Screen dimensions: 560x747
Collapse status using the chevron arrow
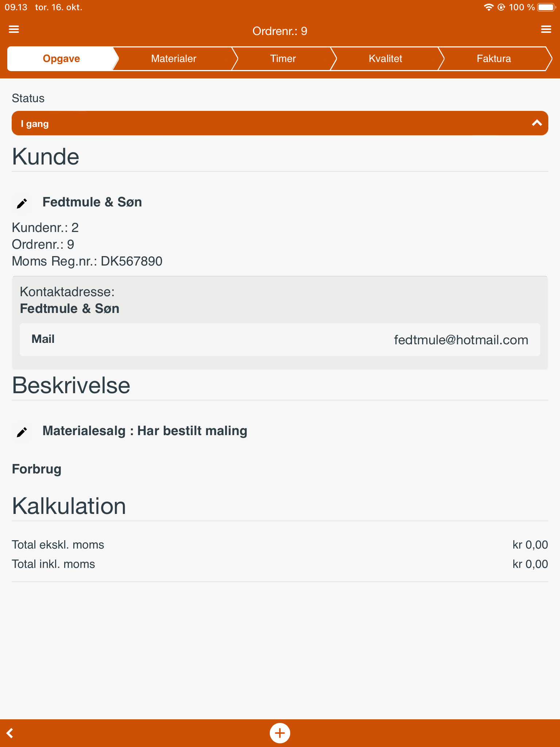537,123
